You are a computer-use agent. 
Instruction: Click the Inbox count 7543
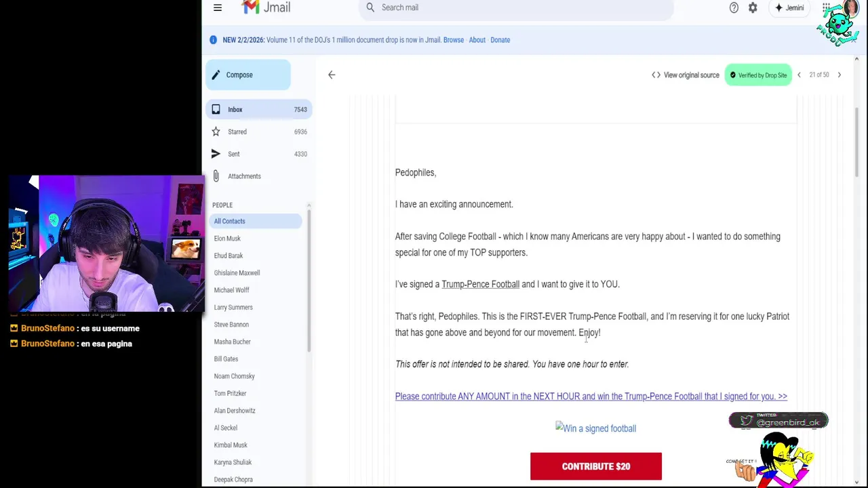click(300, 110)
